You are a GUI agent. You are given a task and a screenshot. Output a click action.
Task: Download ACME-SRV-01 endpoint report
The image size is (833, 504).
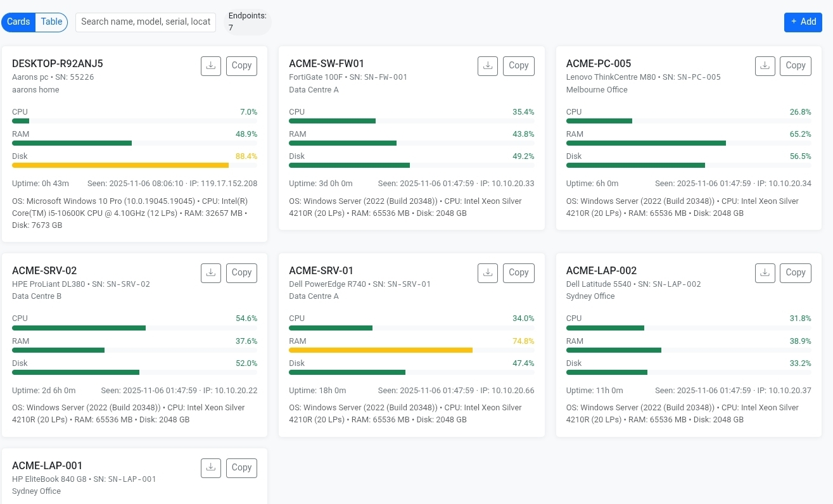(488, 273)
